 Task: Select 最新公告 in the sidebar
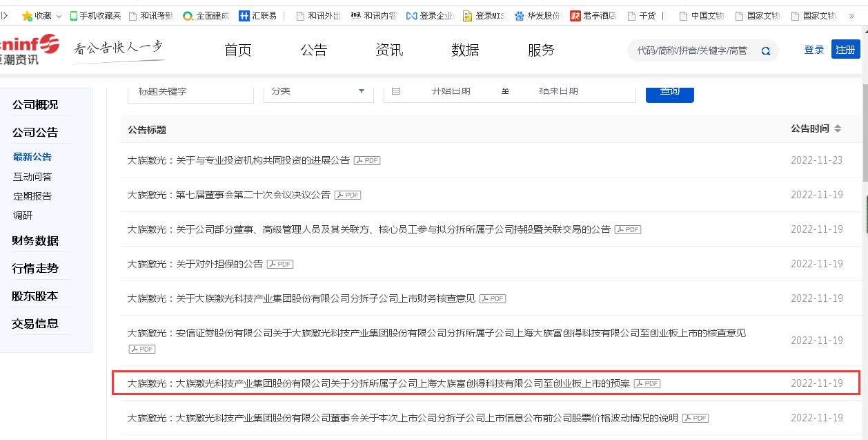(32, 157)
